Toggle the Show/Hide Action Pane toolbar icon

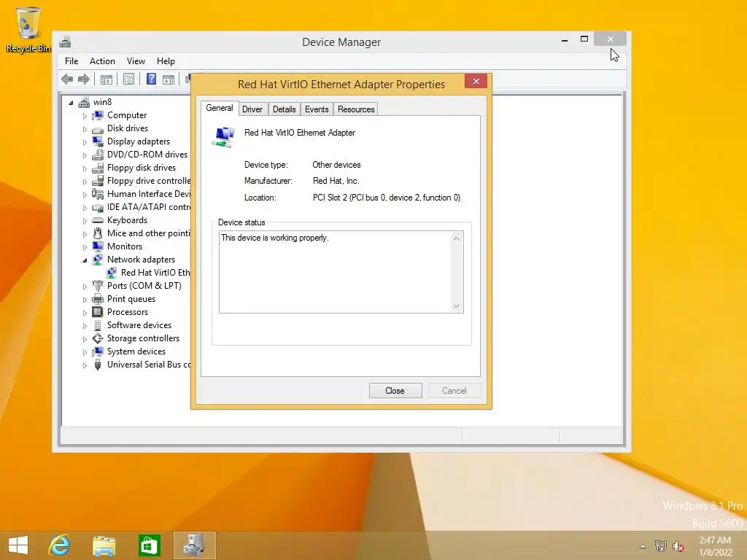tap(169, 79)
